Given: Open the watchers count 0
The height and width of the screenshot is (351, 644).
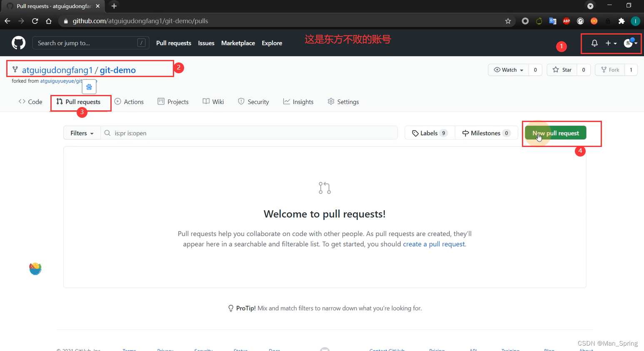Looking at the screenshot, I should pyautogui.click(x=535, y=70).
